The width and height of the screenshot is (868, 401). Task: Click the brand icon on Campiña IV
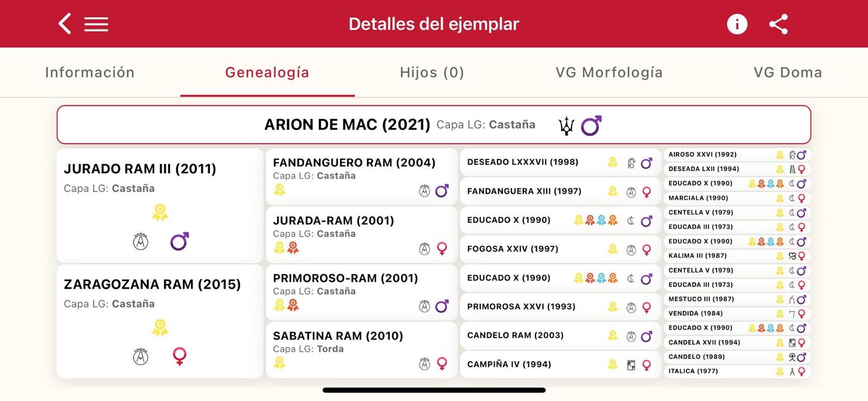coord(631,365)
